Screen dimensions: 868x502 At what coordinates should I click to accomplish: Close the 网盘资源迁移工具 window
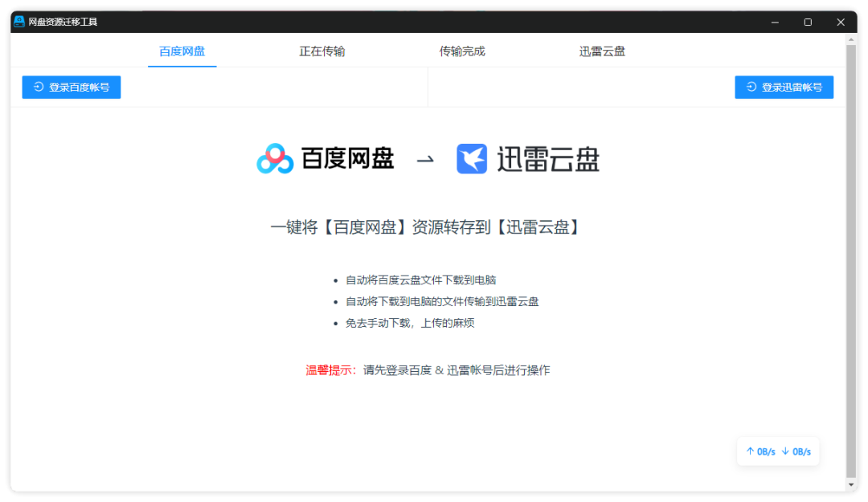(x=841, y=22)
